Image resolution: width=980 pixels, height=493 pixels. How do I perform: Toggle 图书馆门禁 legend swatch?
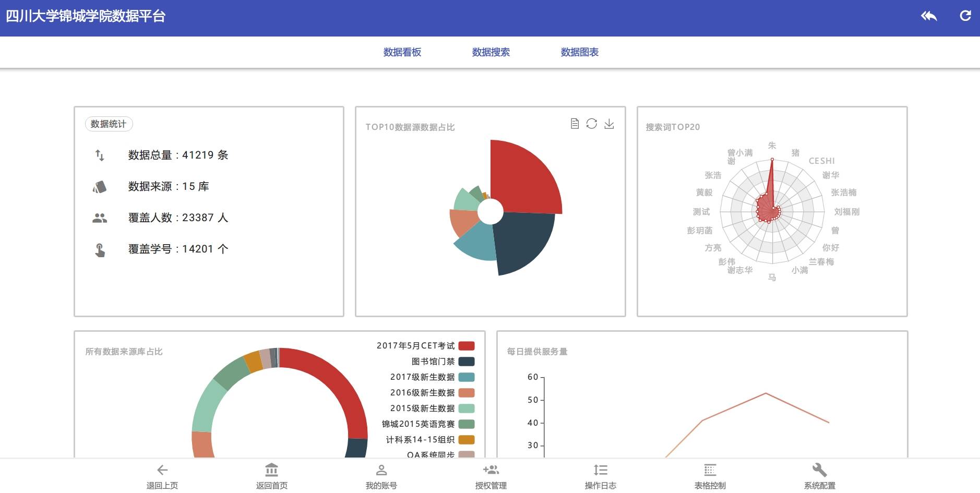click(x=467, y=362)
